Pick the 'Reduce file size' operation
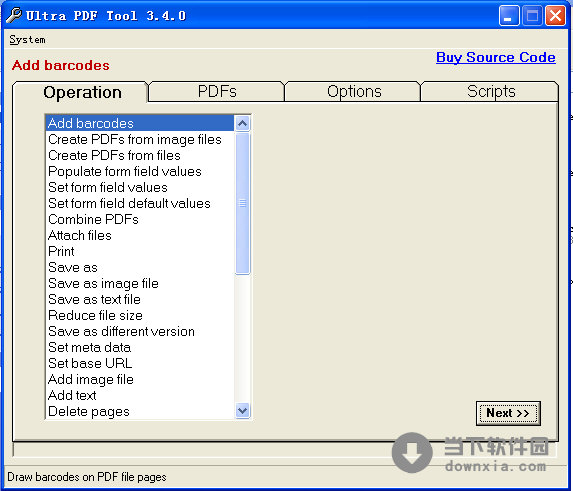Image resolution: width=573 pixels, height=491 pixels. (140, 315)
